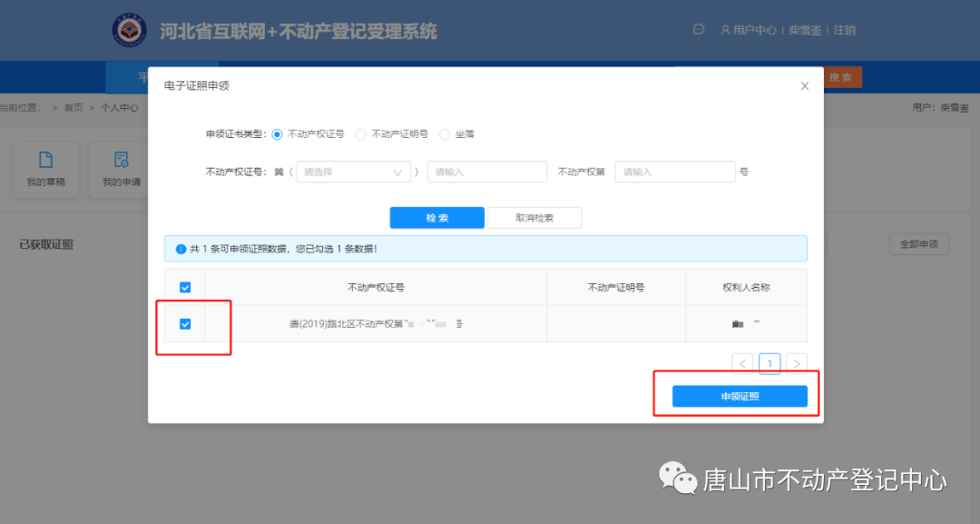The width and height of the screenshot is (980, 524).
Task: Go to next page with right arrow
Action: pyautogui.click(x=797, y=362)
